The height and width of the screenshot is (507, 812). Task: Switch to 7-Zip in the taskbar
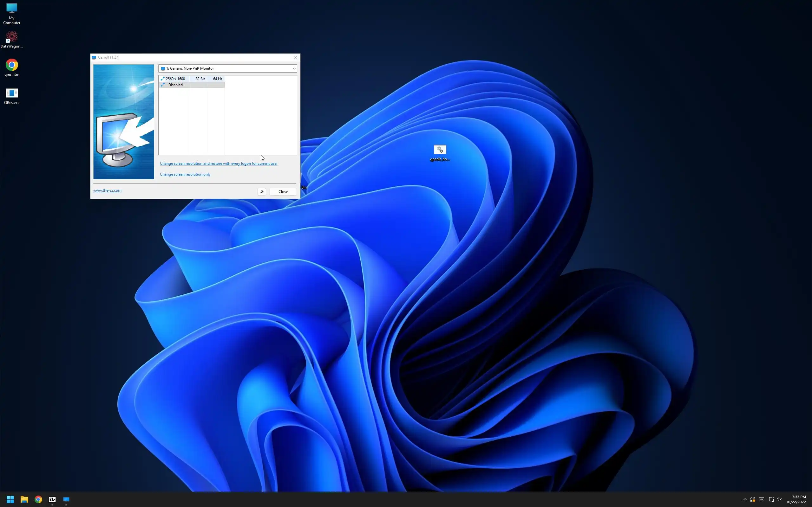pyautogui.click(x=52, y=499)
